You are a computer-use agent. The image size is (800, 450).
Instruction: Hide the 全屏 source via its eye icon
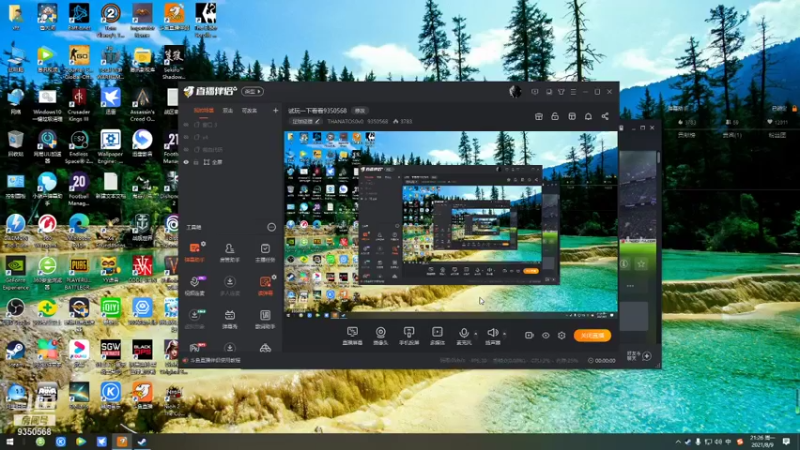click(186, 162)
